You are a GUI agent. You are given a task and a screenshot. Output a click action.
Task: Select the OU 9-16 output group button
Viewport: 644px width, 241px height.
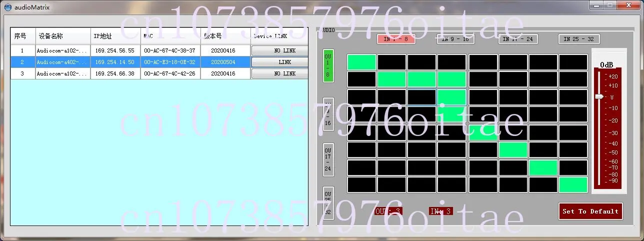328,113
